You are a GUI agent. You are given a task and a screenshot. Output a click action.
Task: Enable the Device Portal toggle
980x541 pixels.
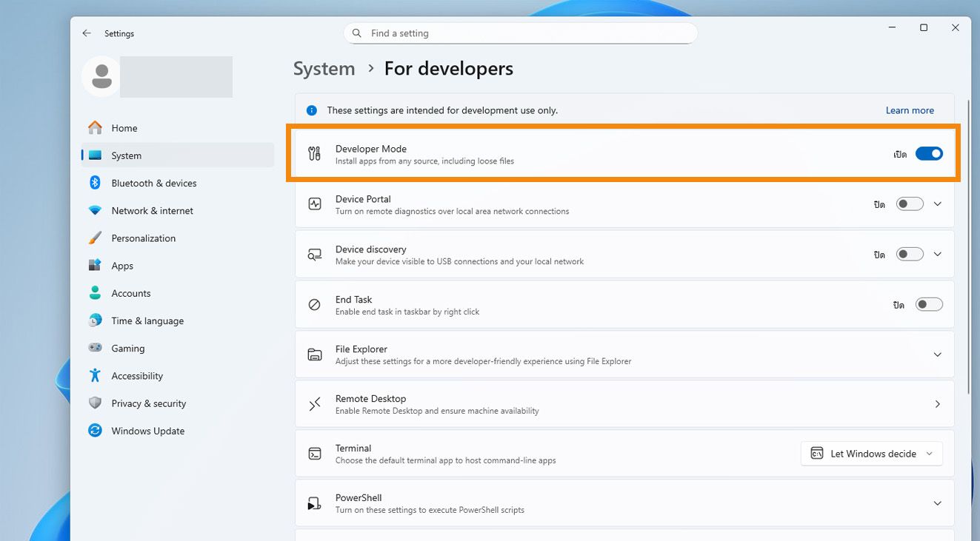(x=910, y=204)
